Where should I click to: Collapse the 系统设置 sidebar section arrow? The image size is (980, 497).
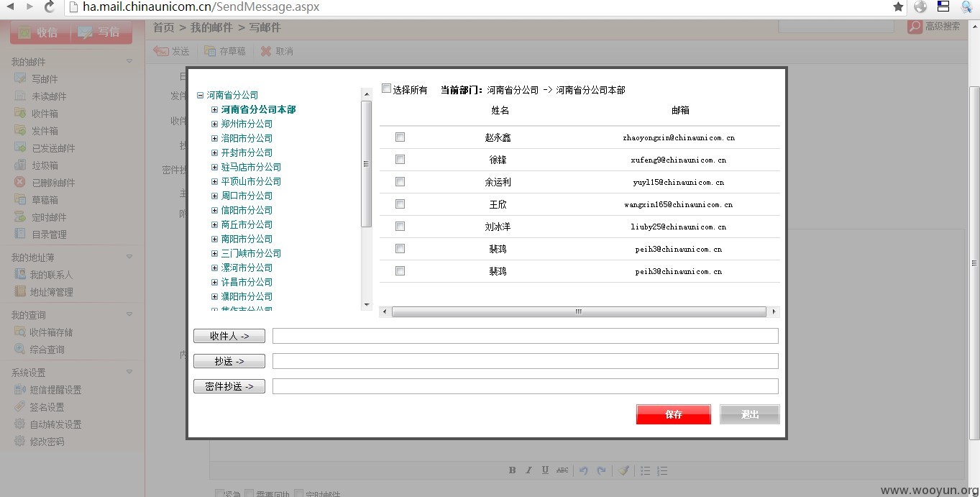[x=129, y=373]
